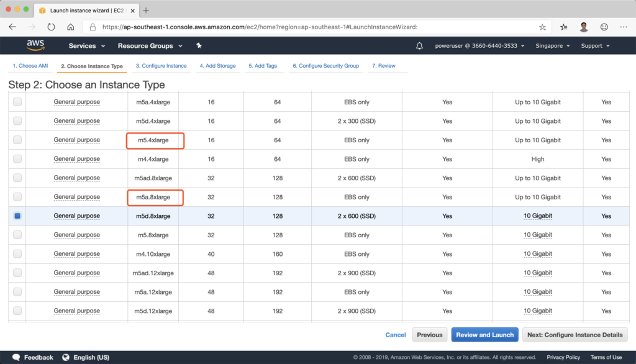The height and width of the screenshot is (364, 636).
Task: Expand the Support dropdown
Action: pyautogui.click(x=595, y=46)
